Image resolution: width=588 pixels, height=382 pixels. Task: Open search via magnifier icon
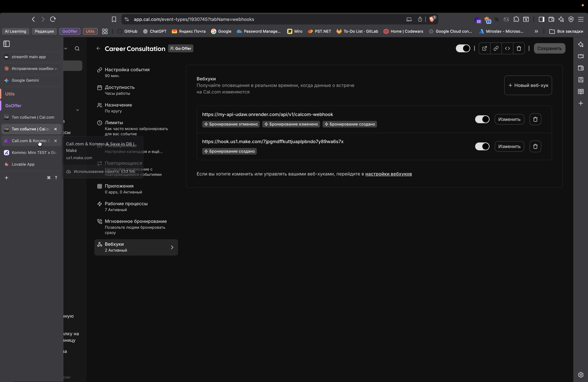click(77, 49)
